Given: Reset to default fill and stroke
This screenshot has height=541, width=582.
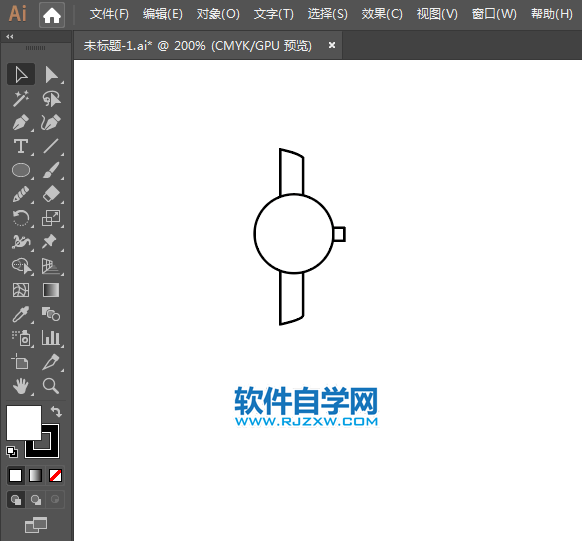Looking at the screenshot, I should (12, 452).
